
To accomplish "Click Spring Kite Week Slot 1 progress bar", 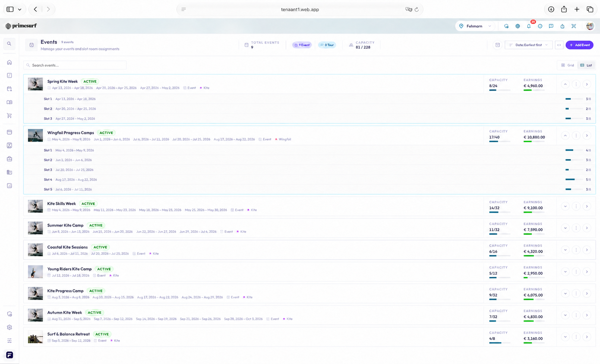I will (x=574, y=99).
